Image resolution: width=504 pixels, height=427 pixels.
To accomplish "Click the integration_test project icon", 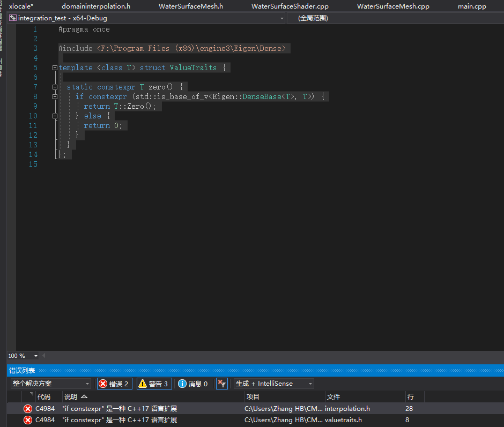I will click(13, 18).
